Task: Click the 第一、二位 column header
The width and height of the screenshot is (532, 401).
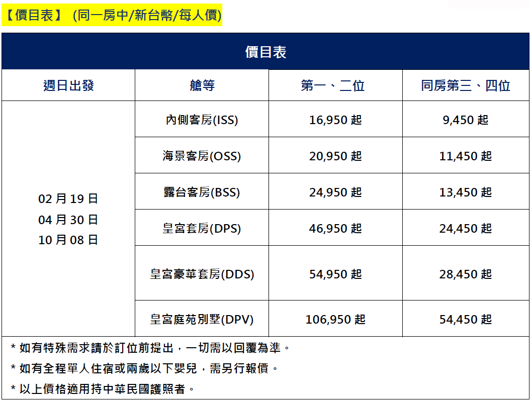Action: coord(335,85)
